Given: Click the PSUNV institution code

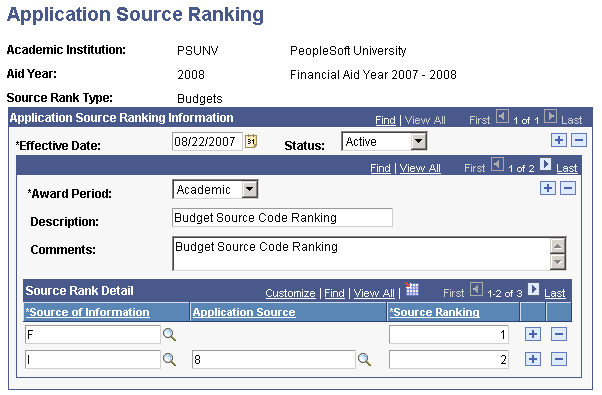Looking at the screenshot, I should (x=198, y=51).
